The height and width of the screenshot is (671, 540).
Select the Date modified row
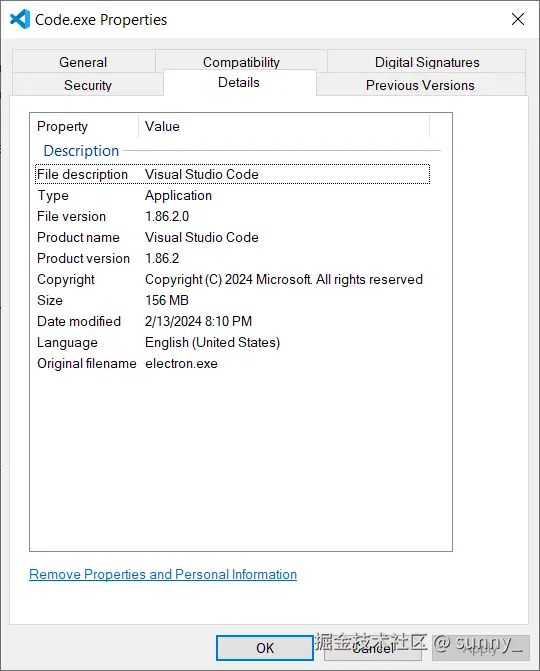tap(232, 321)
